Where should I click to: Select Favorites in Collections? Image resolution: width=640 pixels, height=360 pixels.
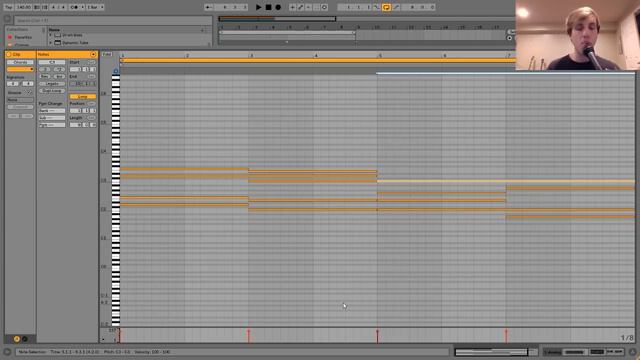[x=23, y=37]
